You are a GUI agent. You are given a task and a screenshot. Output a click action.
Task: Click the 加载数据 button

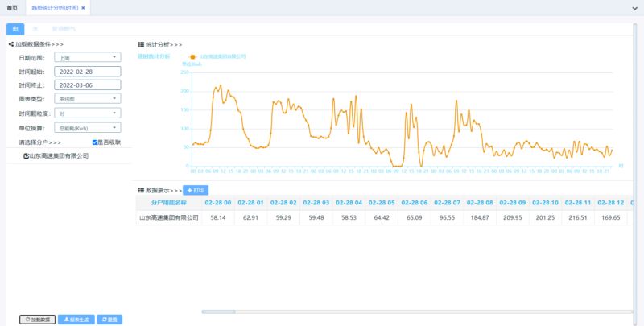pyautogui.click(x=37, y=320)
